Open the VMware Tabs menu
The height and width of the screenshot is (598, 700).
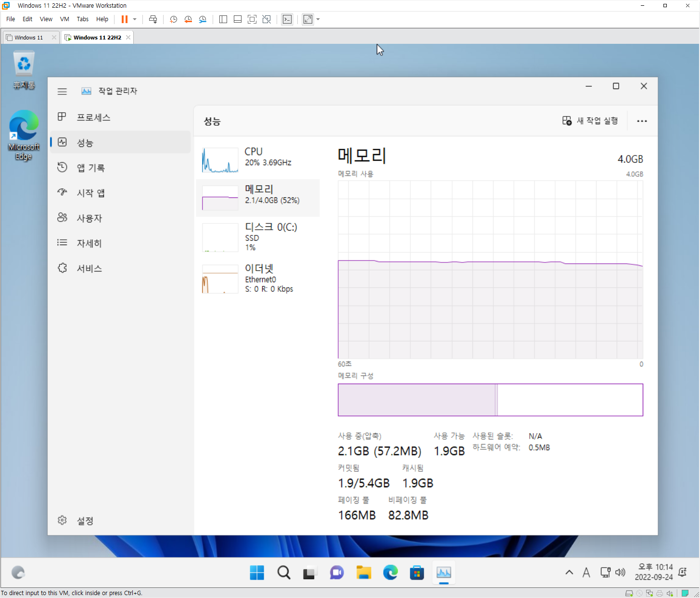pos(83,19)
